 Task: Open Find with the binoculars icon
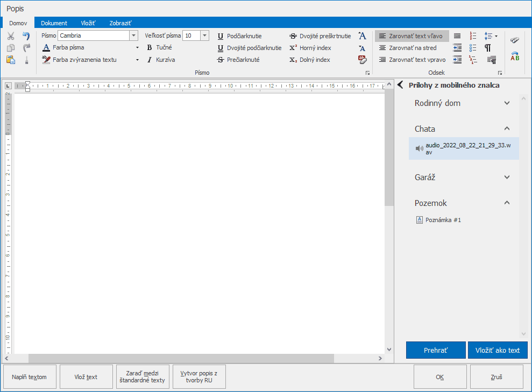click(x=515, y=40)
